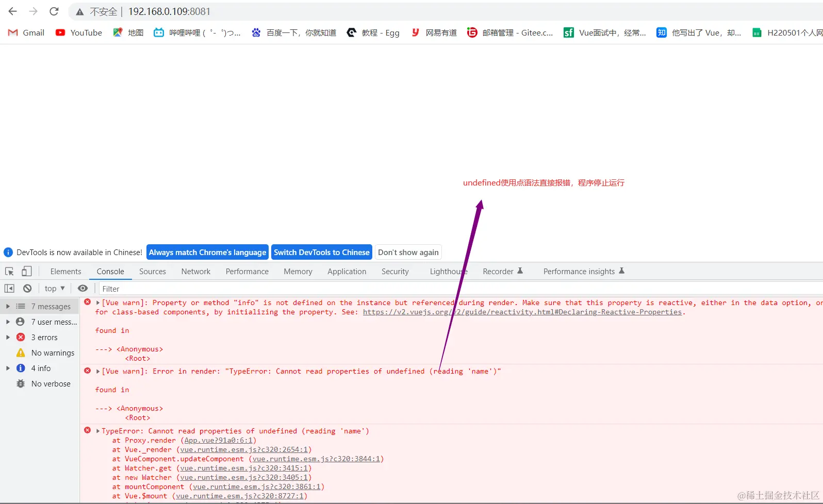Screen dimensions: 823x504
Task: Open the YouTube bookmark
Action: [79, 32]
